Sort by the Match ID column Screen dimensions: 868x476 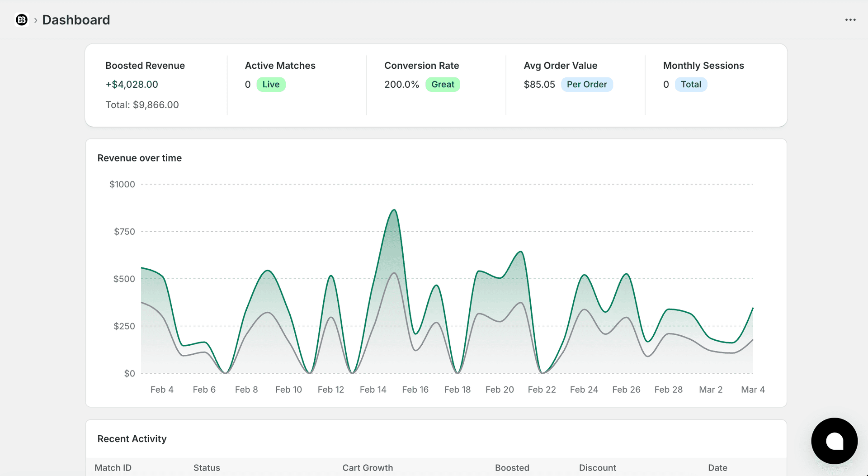click(113, 468)
